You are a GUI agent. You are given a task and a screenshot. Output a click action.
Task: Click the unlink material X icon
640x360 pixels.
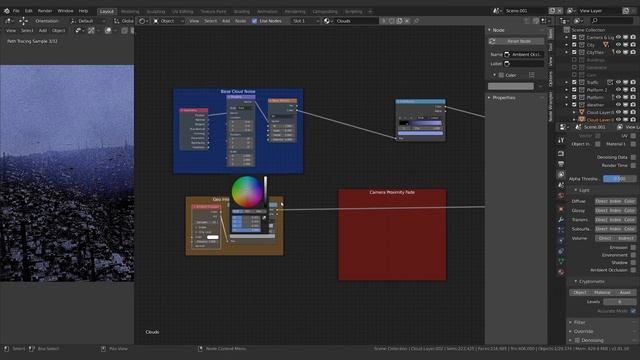click(x=407, y=21)
